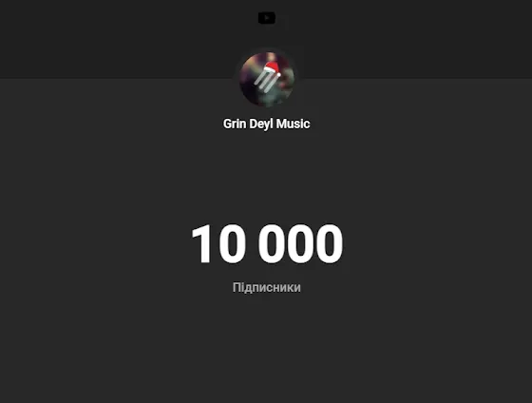The height and width of the screenshot is (403, 532).
Task: Click the play triangle inside YouTube logo
Action: tap(267, 18)
